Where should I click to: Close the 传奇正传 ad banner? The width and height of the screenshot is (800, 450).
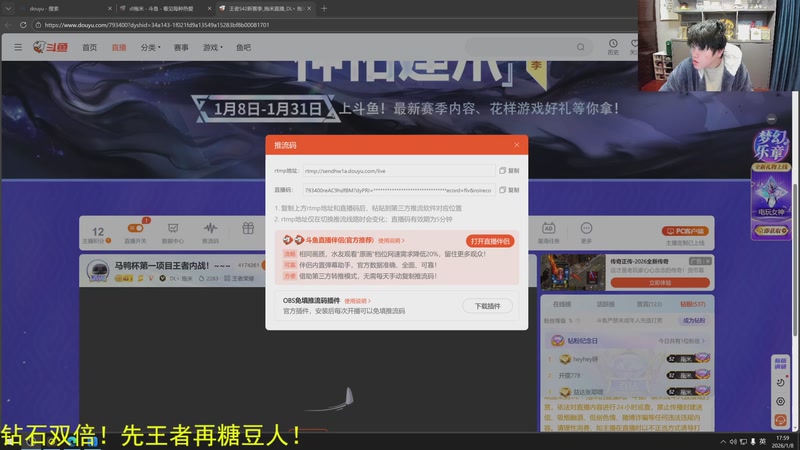pos(708,261)
